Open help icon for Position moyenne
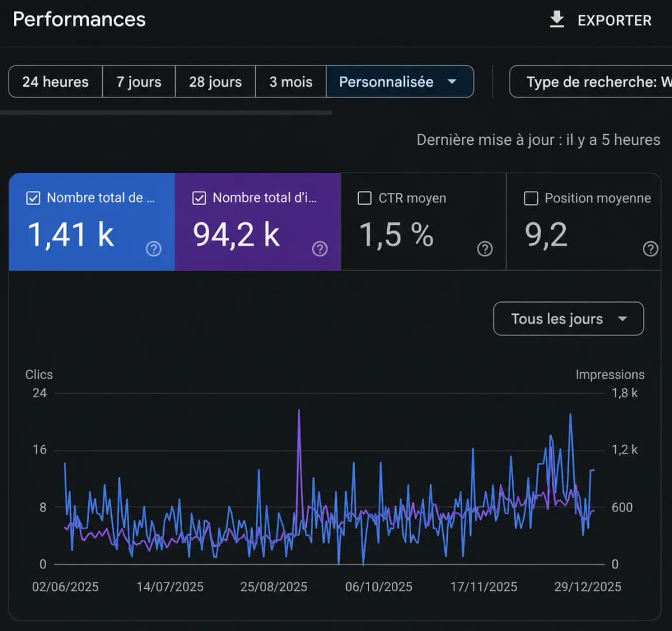This screenshot has height=631, width=672. click(x=650, y=249)
